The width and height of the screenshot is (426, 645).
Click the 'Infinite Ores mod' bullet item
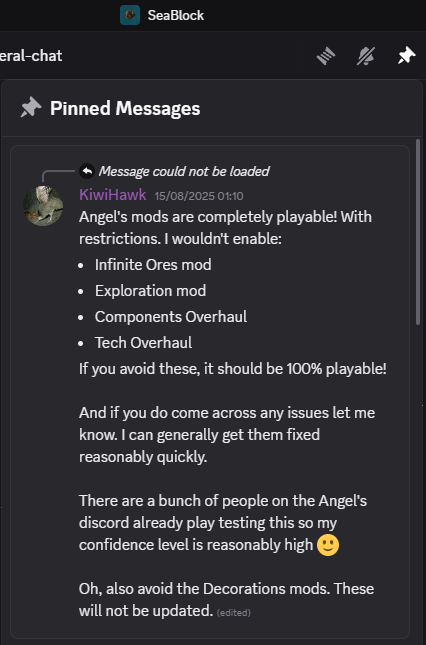153,264
